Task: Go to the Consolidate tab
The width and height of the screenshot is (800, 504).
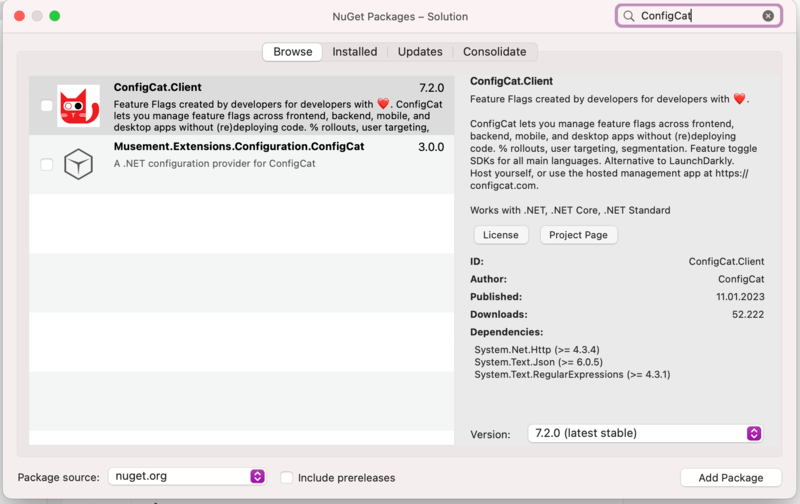Action: click(x=494, y=52)
